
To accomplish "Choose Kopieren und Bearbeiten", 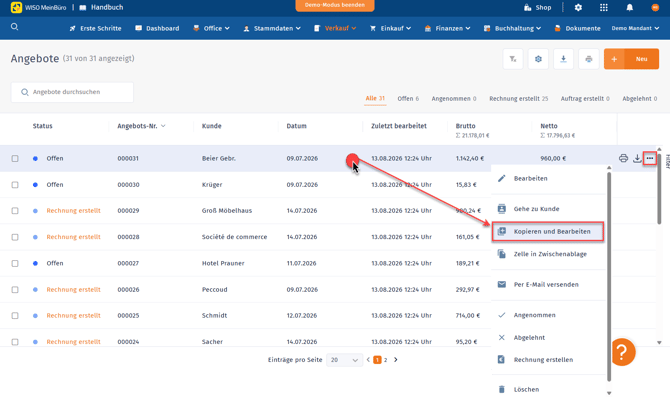I will pyautogui.click(x=548, y=232).
